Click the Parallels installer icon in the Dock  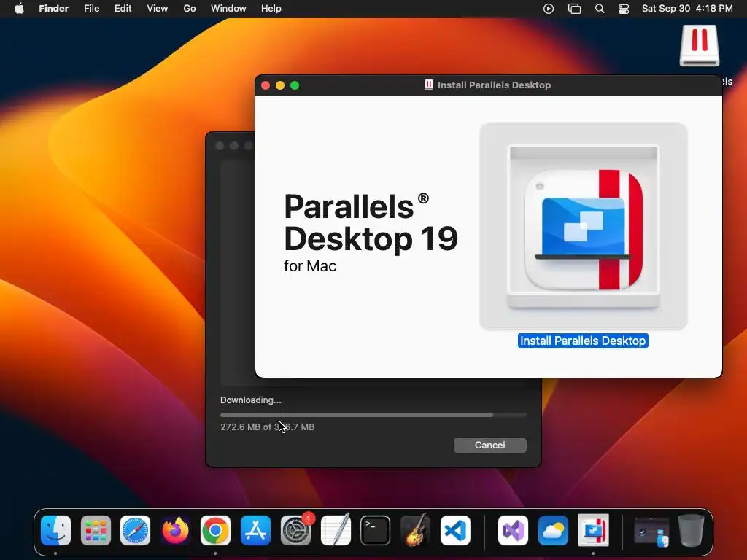(593, 531)
